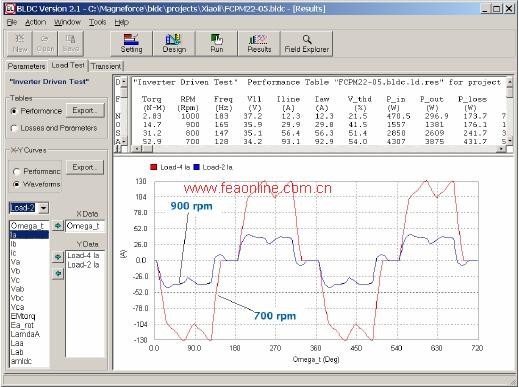Image resolution: width=519 pixels, height=387 pixels.
Task: Export the X-Y curves data
Action: [x=85, y=167]
